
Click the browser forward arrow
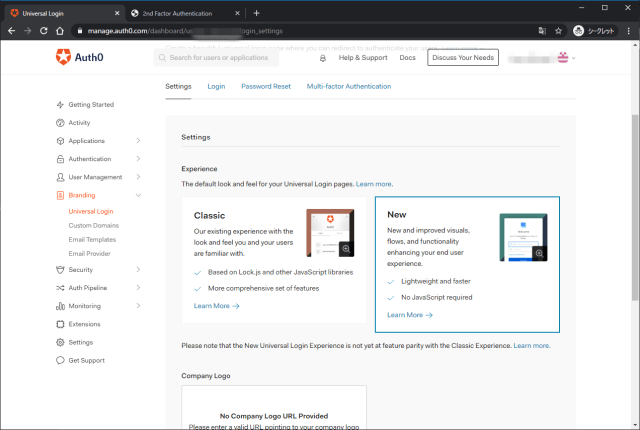coord(27,31)
